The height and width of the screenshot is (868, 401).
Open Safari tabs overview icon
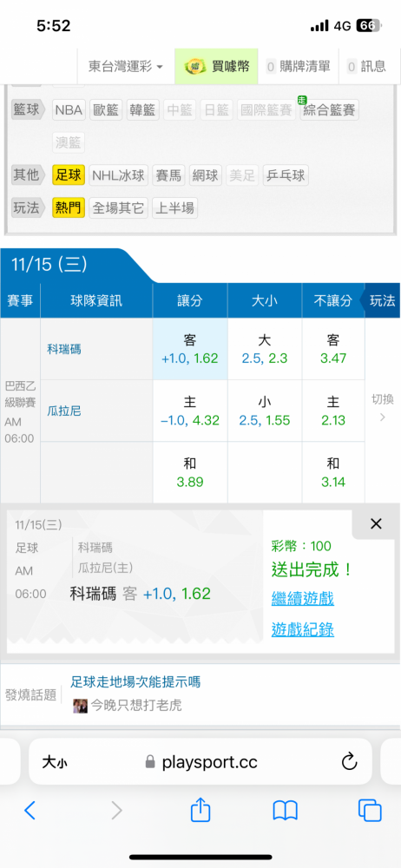tap(370, 811)
